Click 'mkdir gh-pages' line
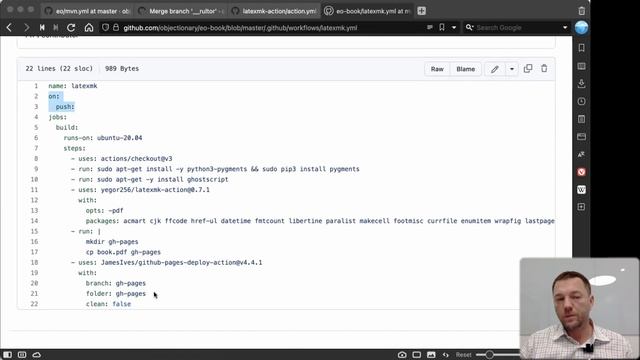This screenshot has height=360, width=640. 112,242
